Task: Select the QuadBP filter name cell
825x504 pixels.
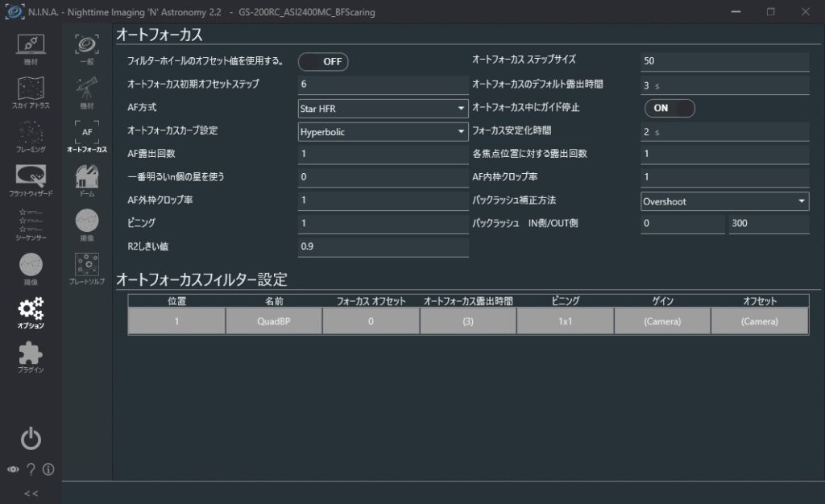Action: tap(274, 321)
